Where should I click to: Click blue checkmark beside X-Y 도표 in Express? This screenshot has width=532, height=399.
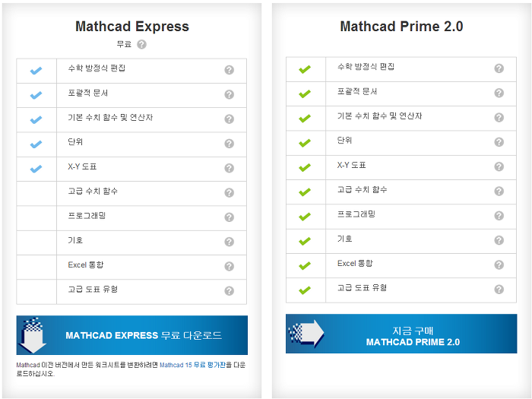click(36, 169)
